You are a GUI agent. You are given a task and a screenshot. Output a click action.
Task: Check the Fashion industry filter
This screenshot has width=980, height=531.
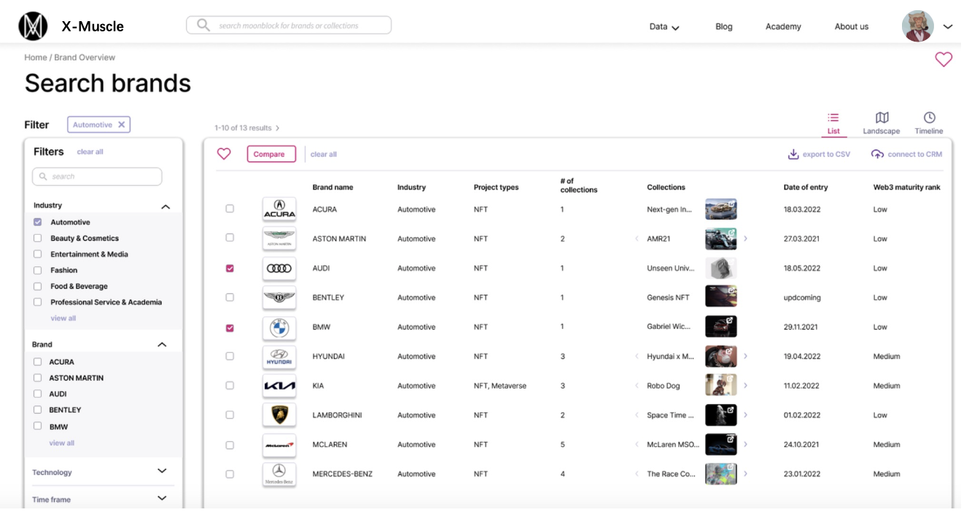37,270
